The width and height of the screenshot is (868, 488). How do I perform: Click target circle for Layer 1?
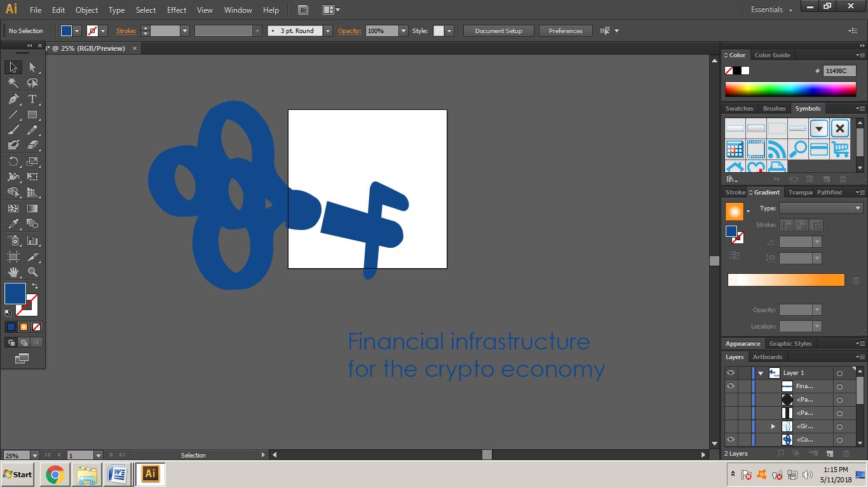click(839, 373)
